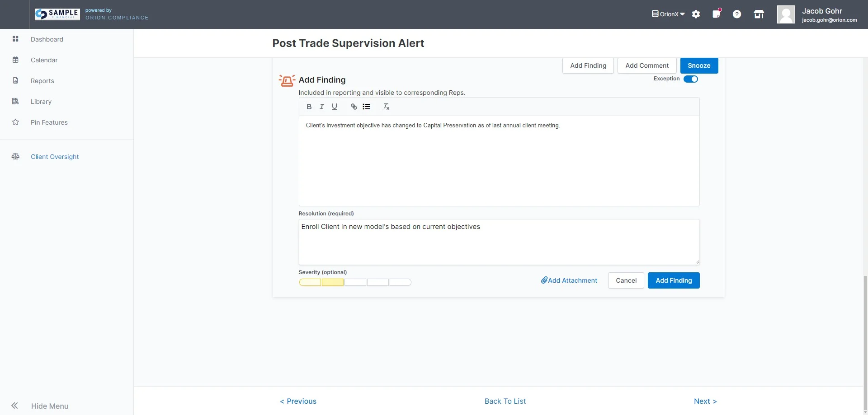Click the Add Attachment link
This screenshot has width=868, height=415.
coord(569,280)
